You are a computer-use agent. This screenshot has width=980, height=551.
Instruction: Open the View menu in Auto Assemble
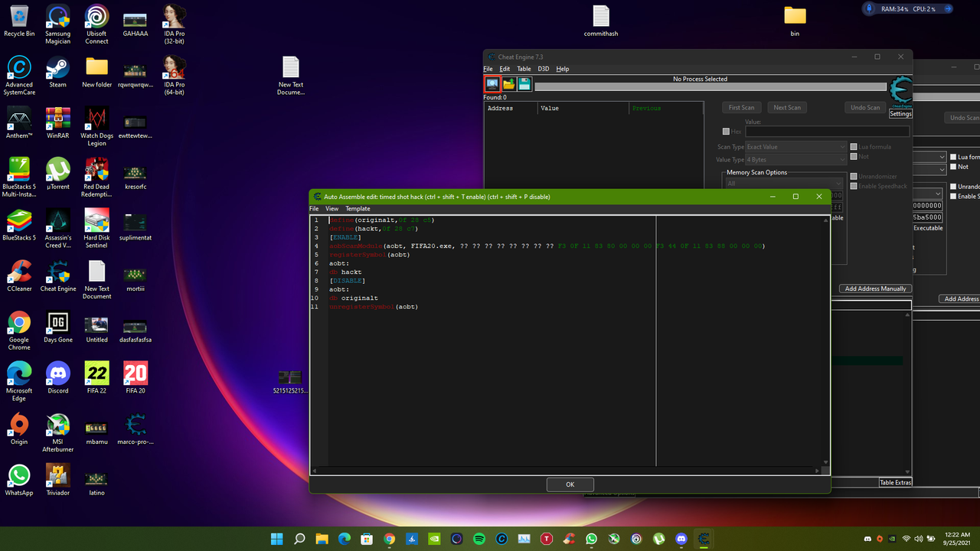(332, 208)
